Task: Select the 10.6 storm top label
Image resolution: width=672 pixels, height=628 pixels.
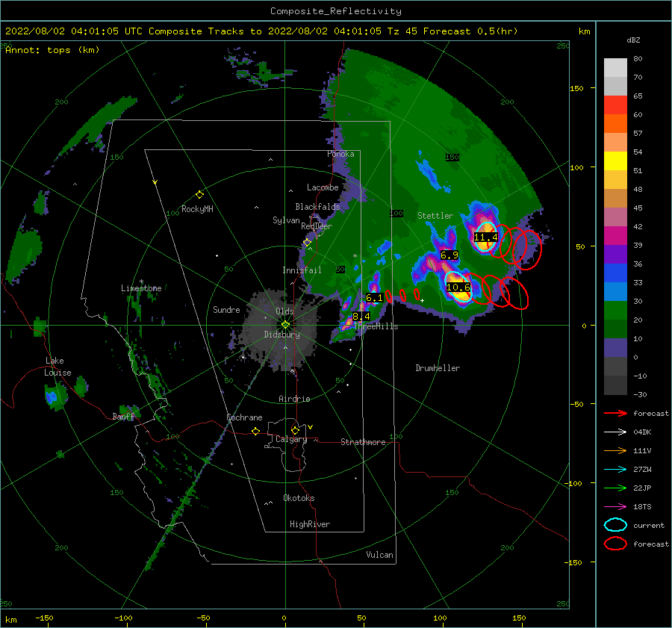Action: coord(458,287)
